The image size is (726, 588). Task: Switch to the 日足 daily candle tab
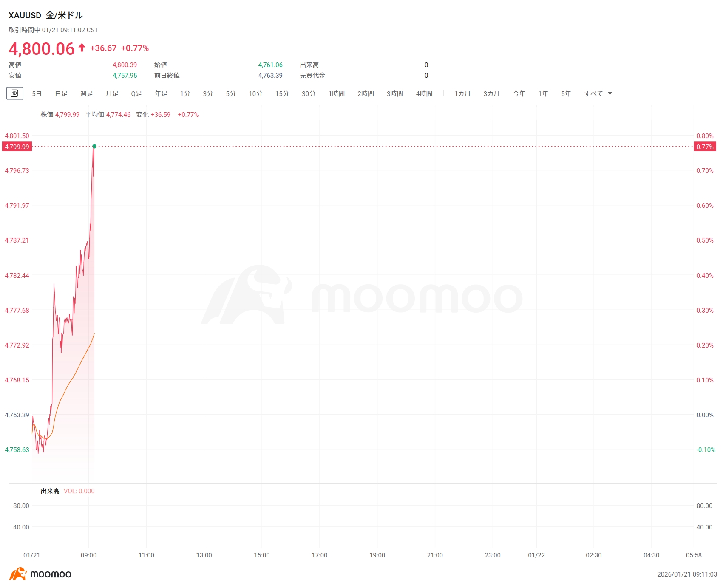[x=61, y=94]
